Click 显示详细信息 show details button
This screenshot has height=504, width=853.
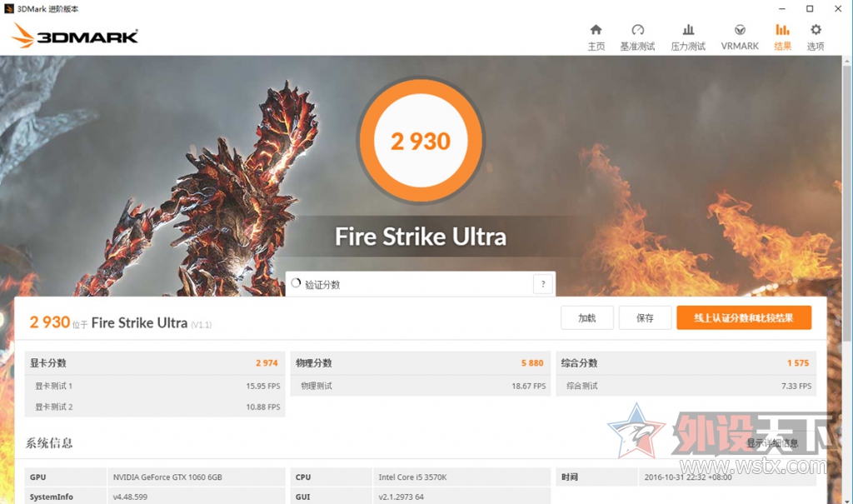click(x=772, y=443)
